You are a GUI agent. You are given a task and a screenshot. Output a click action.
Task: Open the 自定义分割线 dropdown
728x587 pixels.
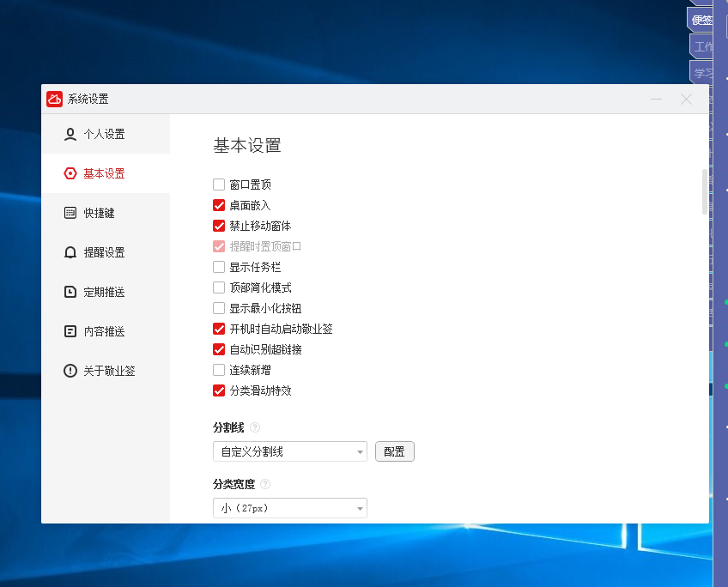[289, 451]
